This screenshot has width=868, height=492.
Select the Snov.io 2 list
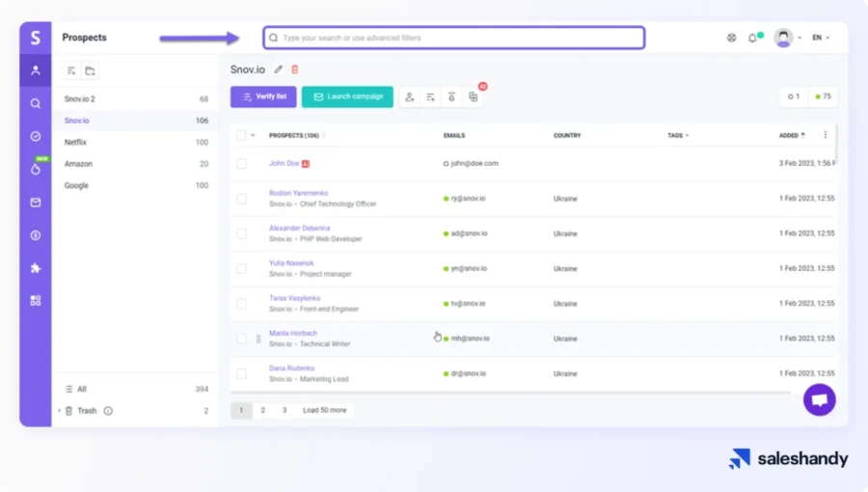(x=136, y=99)
